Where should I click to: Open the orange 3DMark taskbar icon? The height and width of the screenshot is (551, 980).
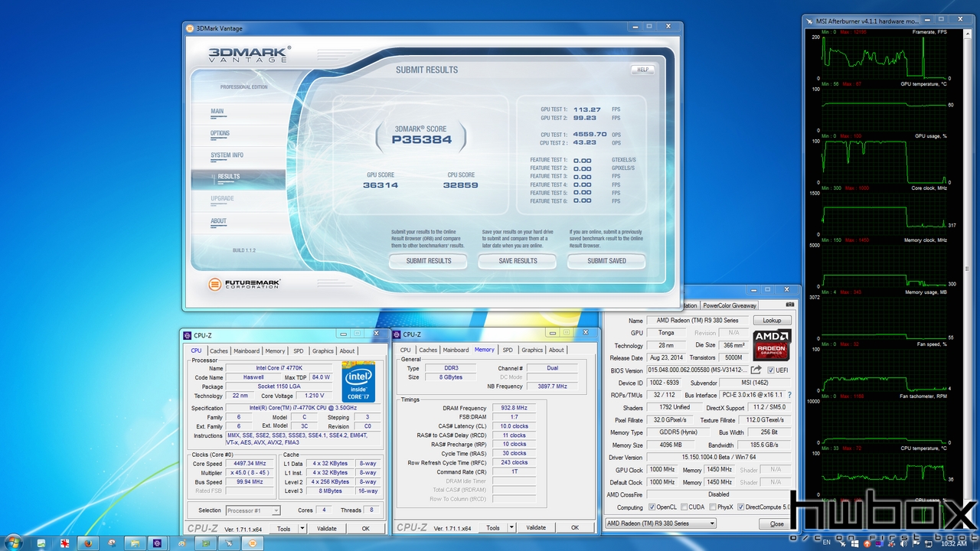[252, 543]
